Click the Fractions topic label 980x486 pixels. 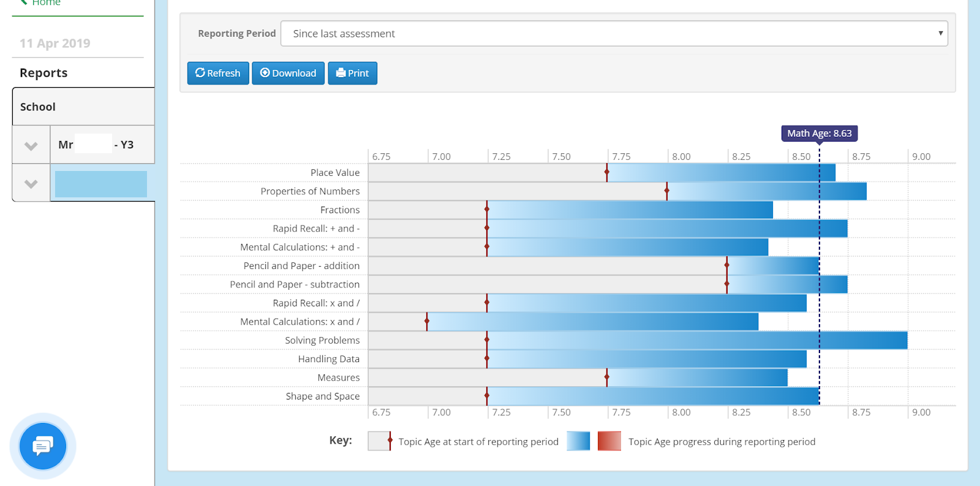[340, 210]
